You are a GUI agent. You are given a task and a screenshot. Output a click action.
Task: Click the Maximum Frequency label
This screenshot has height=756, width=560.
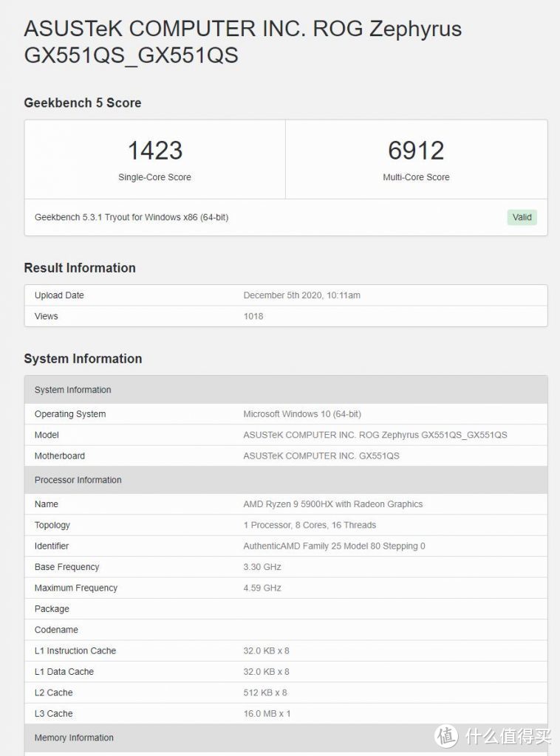pyautogui.click(x=76, y=588)
